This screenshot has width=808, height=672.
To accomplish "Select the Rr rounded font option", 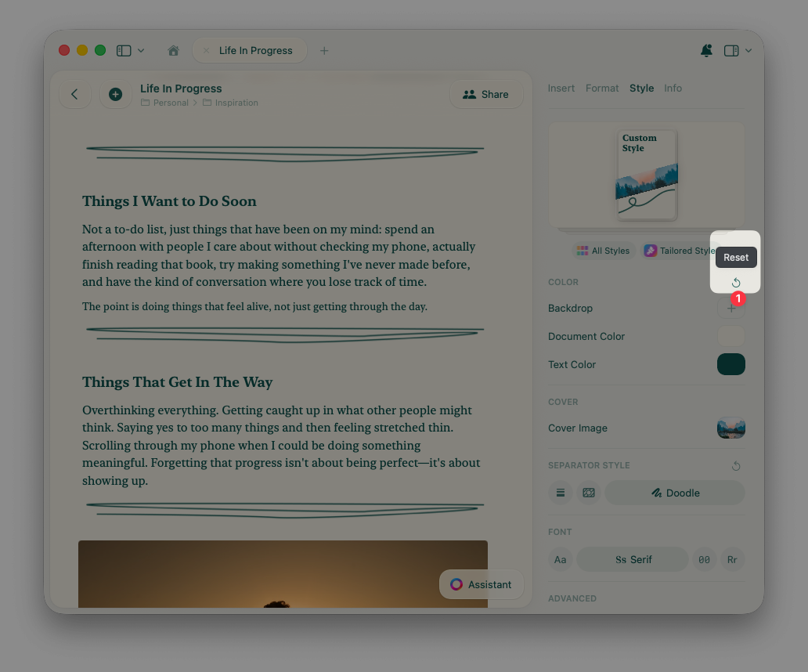I will [732, 560].
